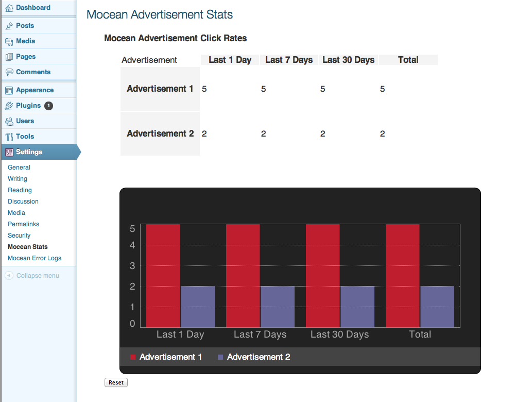
Task: Open Media settings submenu link
Action: click(16, 213)
